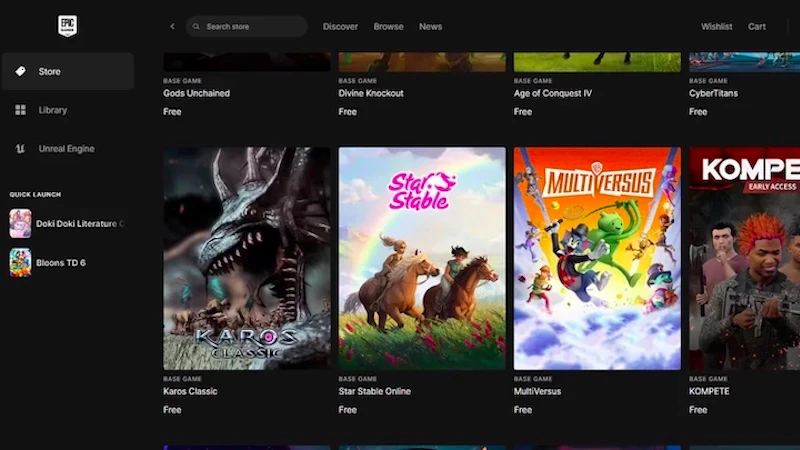Open the MultiVersus cover art
This screenshot has width=800, height=450.
597,259
